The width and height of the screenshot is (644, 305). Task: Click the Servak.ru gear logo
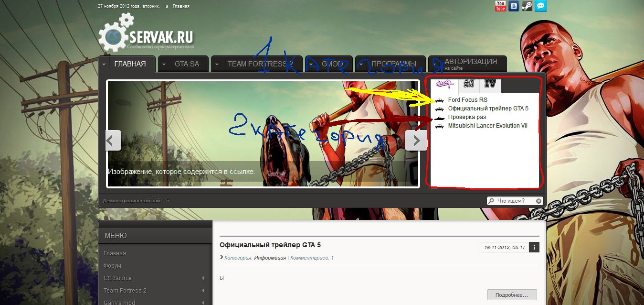click(x=116, y=33)
